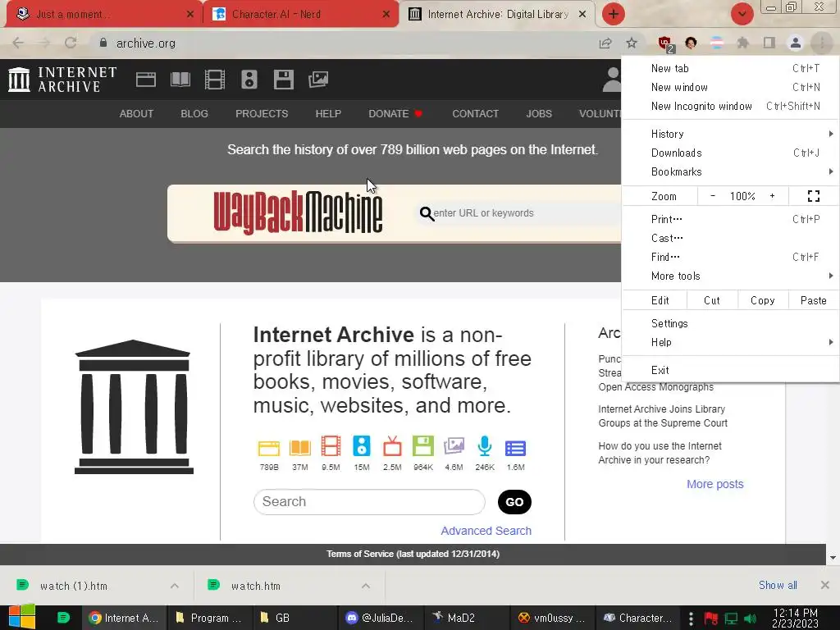
Task: Open the Software floppy icon in navbar
Action: point(283,80)
